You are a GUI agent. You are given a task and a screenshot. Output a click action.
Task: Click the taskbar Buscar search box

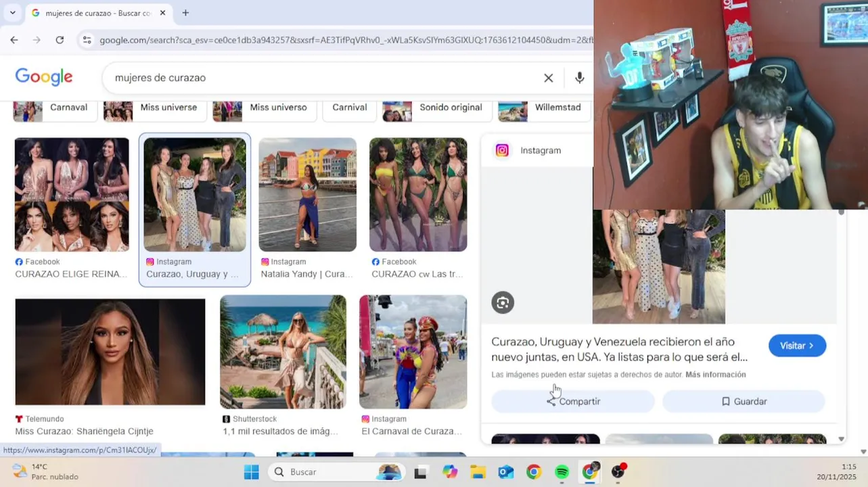point(336,472)
